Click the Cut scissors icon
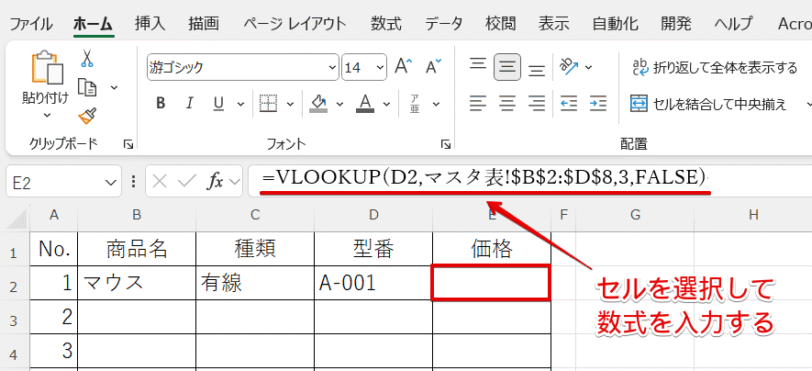 (x=86, y=58)
